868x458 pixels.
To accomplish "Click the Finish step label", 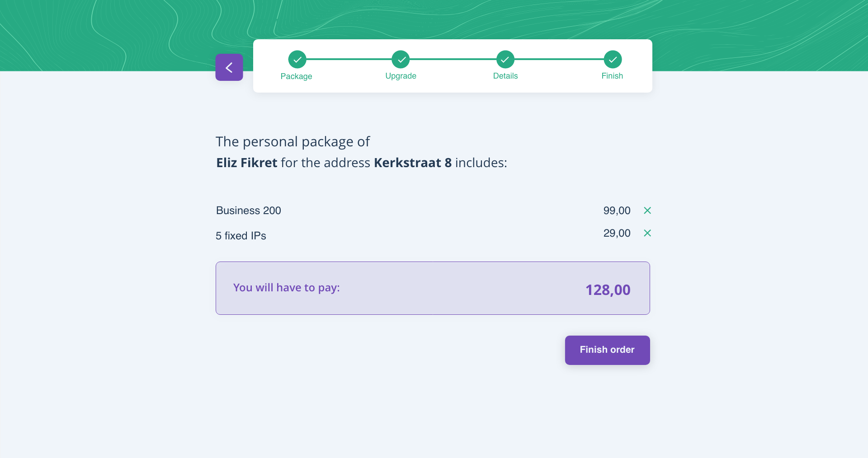I will click(x=612, y=76).
